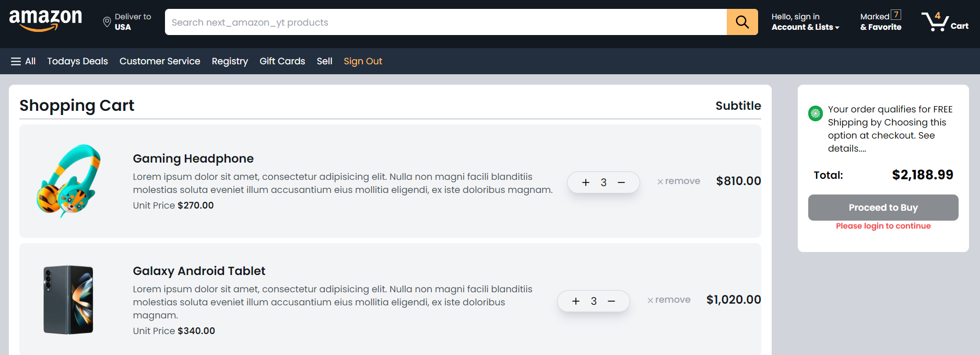Click the Shopping Cart heading
The image size is (980, 355).
click(x=77, y=106)
